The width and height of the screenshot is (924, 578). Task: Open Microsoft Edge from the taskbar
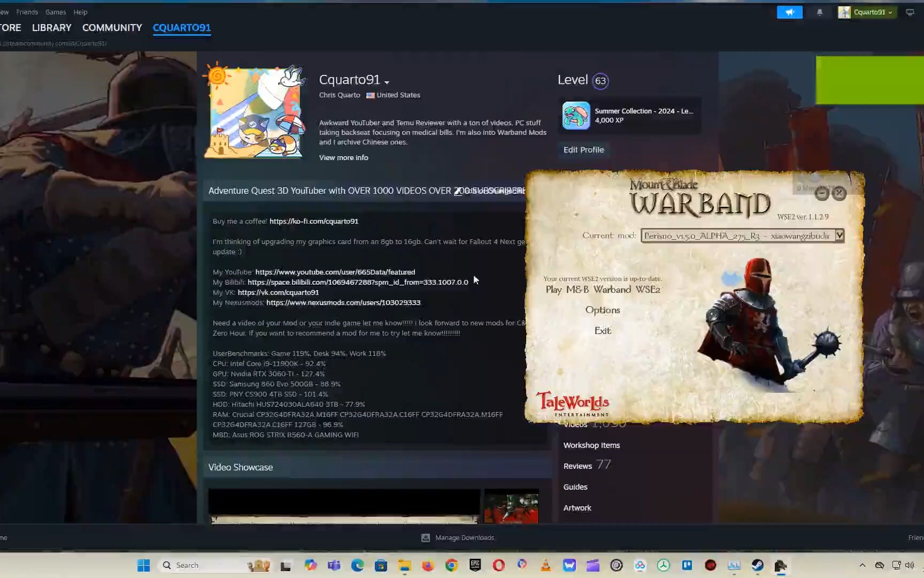click(357, 565)
